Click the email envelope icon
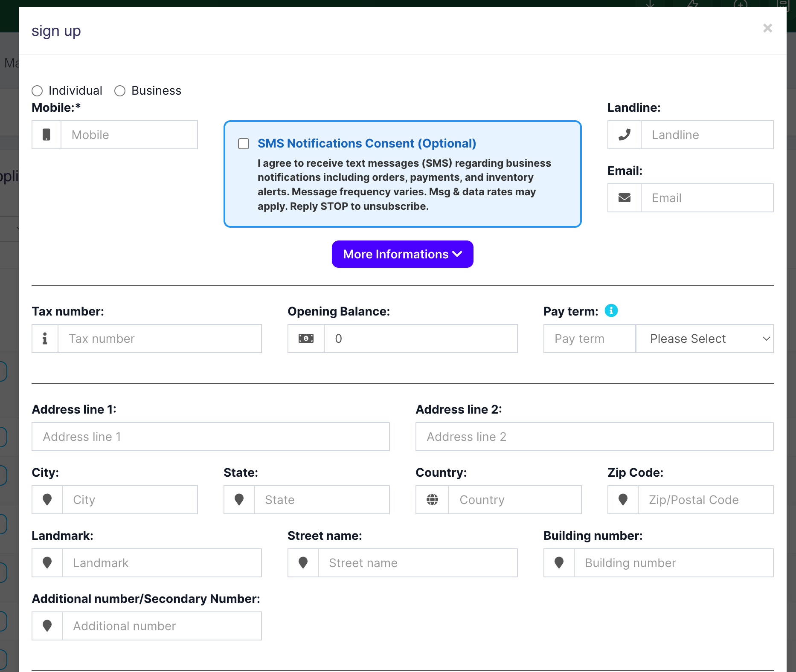The height and width of the screenshot is (672, 796). click(624, 198)
